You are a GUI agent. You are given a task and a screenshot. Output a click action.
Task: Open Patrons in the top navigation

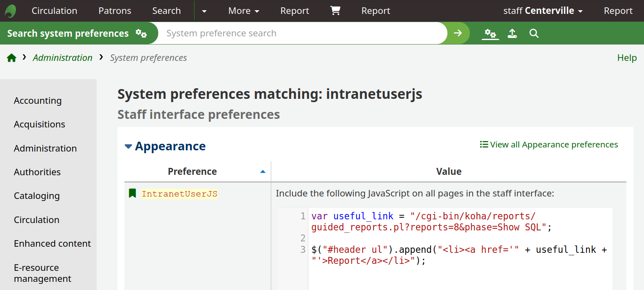115,11
